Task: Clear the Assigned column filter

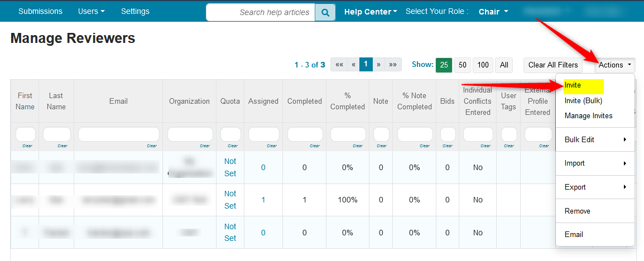Action: 271,146
